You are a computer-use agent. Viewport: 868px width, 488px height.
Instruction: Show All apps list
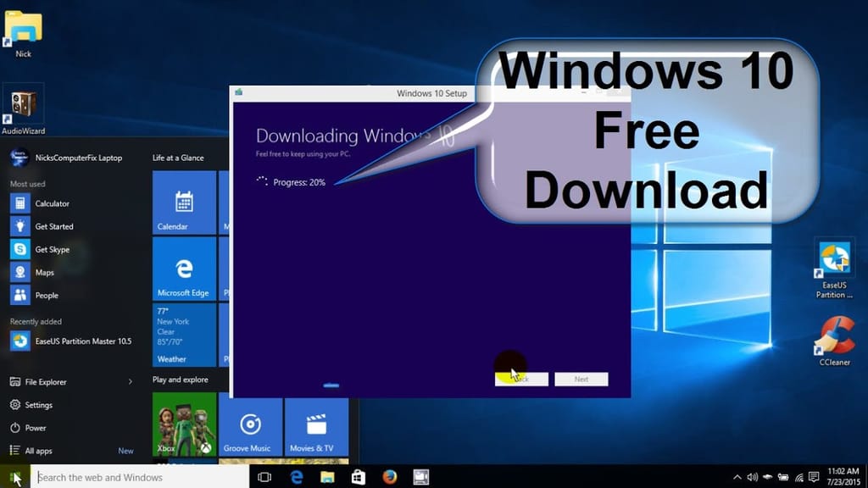tap(31, 451)
